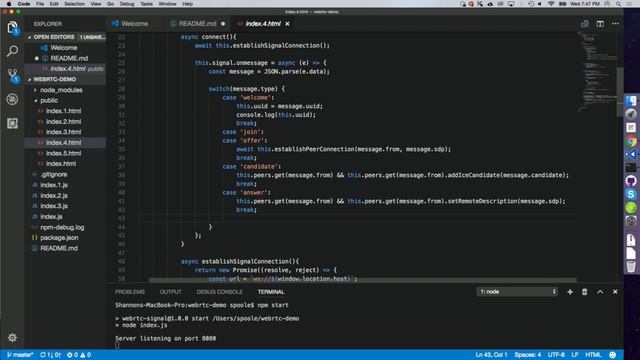
Task: Open the editor More Actions ellipsis
Action: (x=615, y=24)
